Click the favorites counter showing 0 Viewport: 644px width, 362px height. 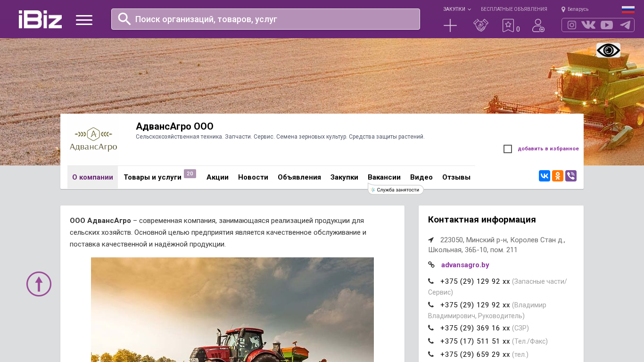click(518, 29)
